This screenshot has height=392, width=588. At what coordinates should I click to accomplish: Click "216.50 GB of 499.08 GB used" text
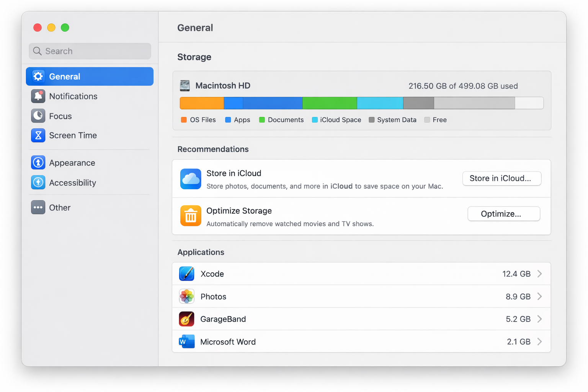tap(463, 86)
